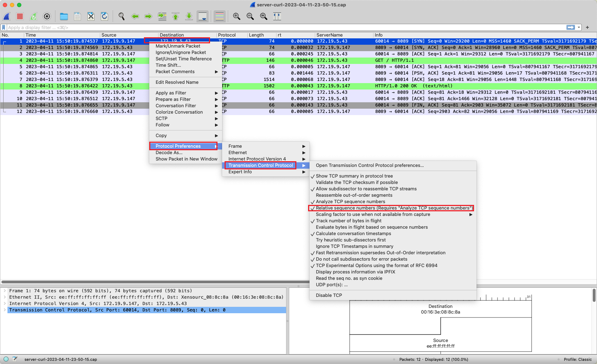
Task: Click the save capture file icon
Action: [77, 16]
